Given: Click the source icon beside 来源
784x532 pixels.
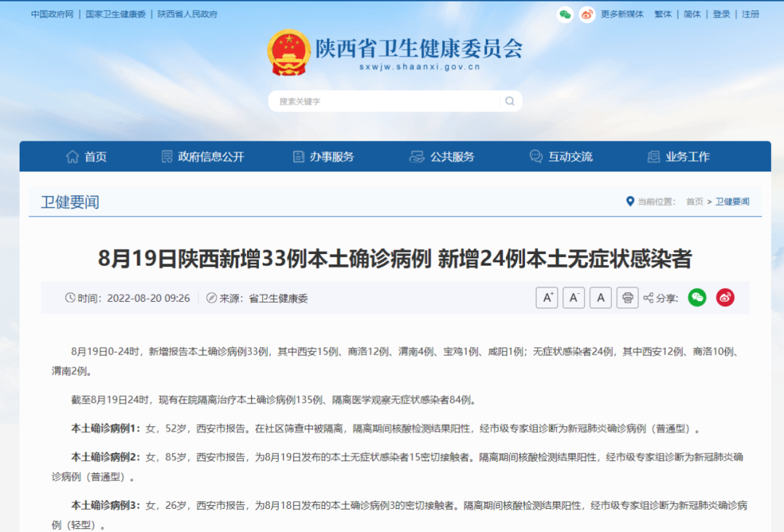Looking at the screenshot, I should click(x=211, y=298).
